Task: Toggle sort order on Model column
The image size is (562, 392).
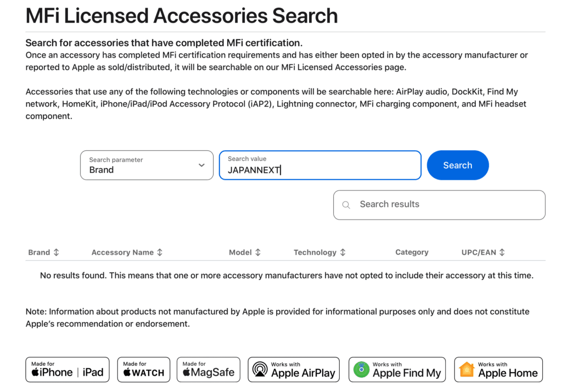Action: pos(258,253)
